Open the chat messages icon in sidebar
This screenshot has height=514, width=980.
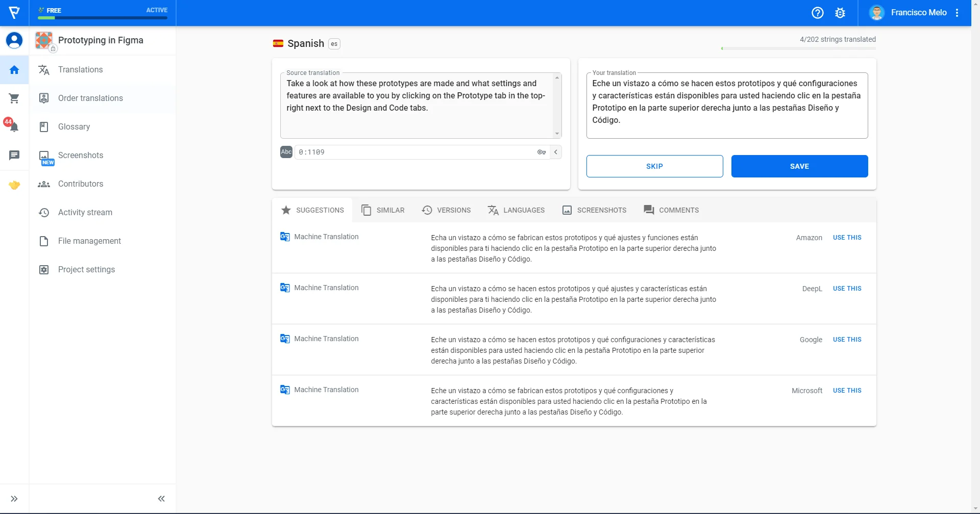[14, 155]
